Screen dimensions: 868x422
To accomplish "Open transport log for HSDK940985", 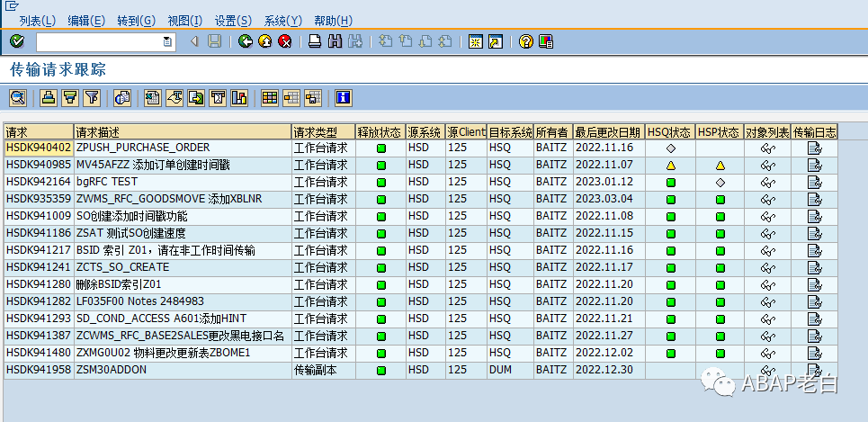I will click(x=814, y=165).
